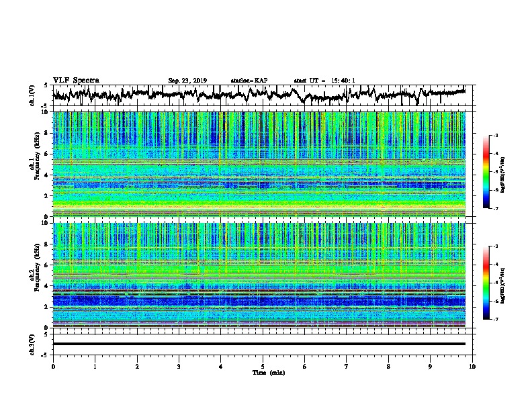Click the 3 tick on the Time axis
The height and width of the screenshot is (411, 532).
point(179,367)
